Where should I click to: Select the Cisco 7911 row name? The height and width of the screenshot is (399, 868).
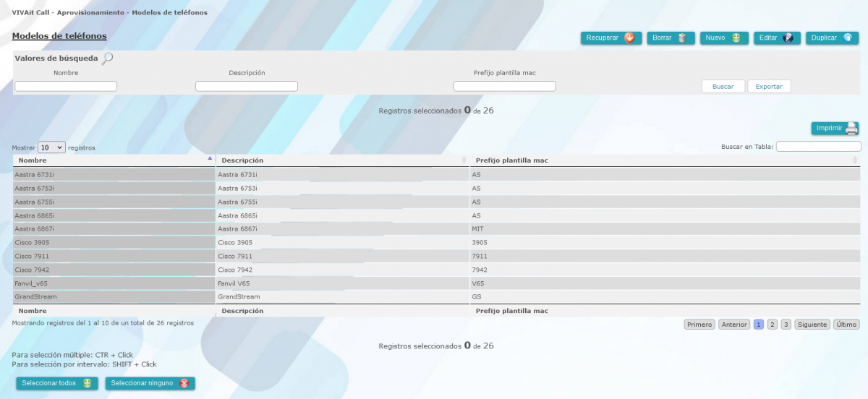point(114,256)
